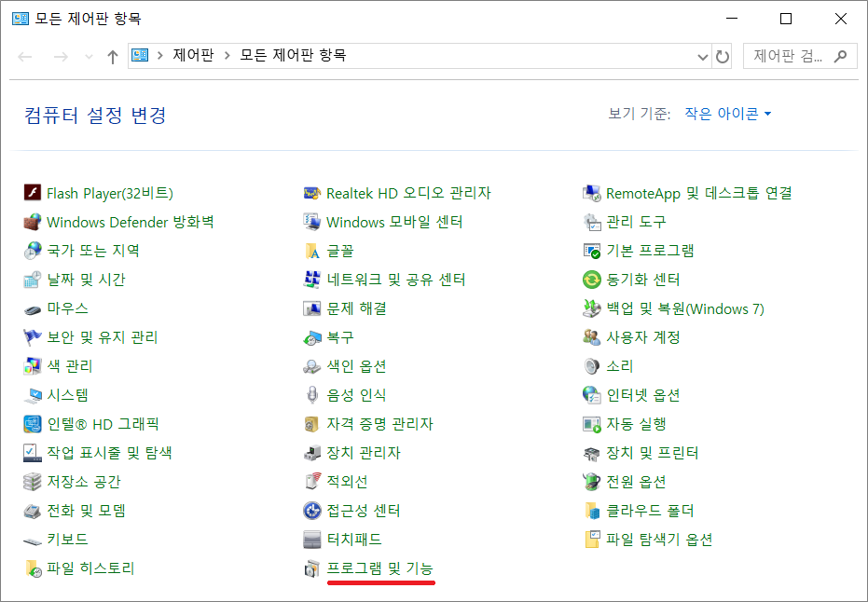Click the 저장소 공간 drives icon
The image size is (868, 602).
[x=33, y=482]
